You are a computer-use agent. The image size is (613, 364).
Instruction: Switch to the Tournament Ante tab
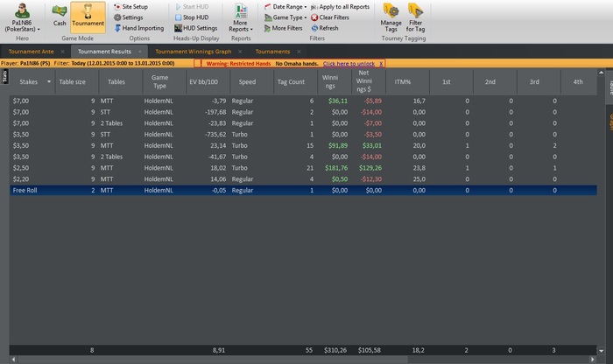(32, 52)
